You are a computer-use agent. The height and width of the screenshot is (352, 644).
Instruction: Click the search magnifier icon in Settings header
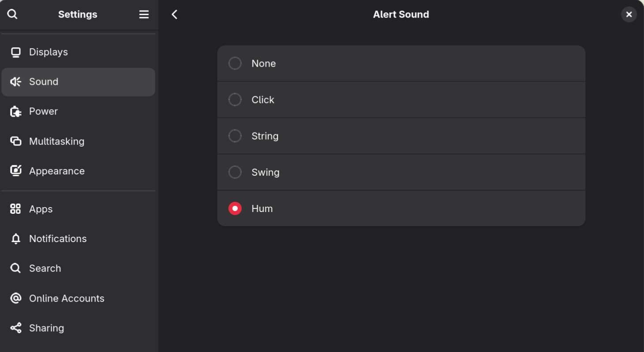[x=12, y=14]
